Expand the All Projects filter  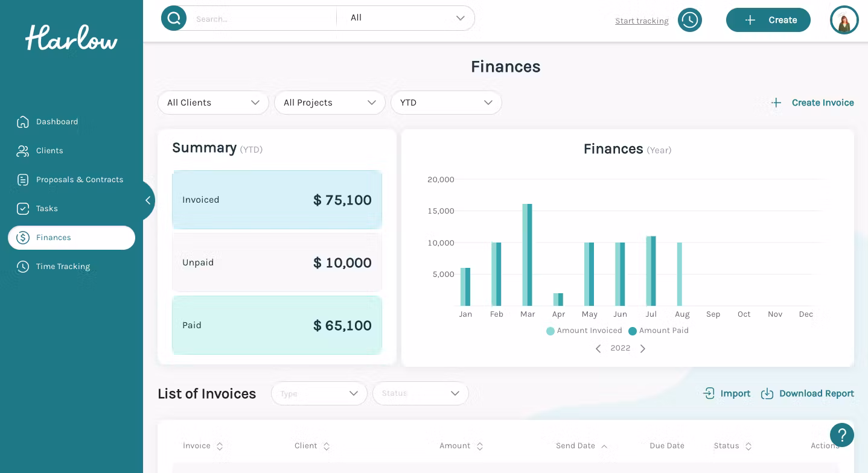click(x=330, y=103)
